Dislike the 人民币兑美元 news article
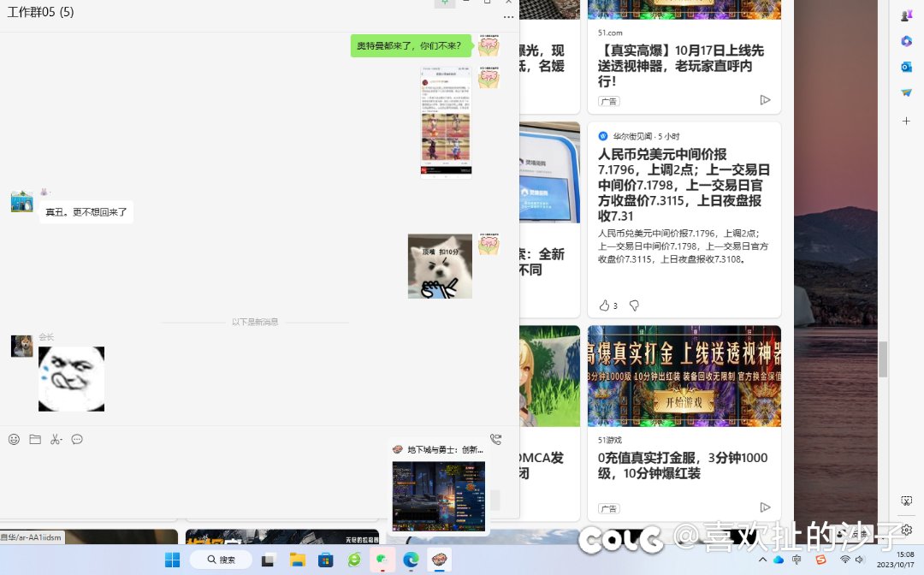 634,305
